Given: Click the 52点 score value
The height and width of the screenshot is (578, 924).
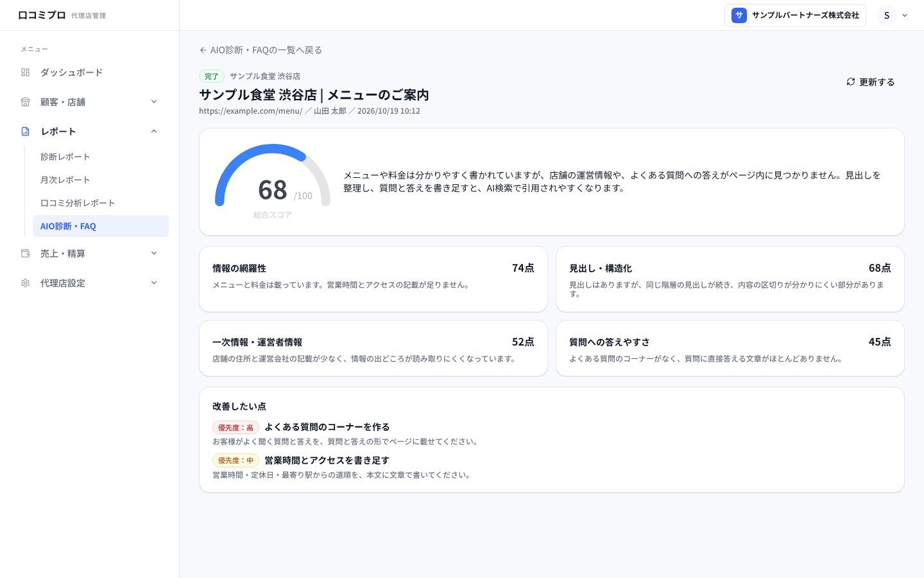Looking at the screenshot, I should click(x=523, y=342).
